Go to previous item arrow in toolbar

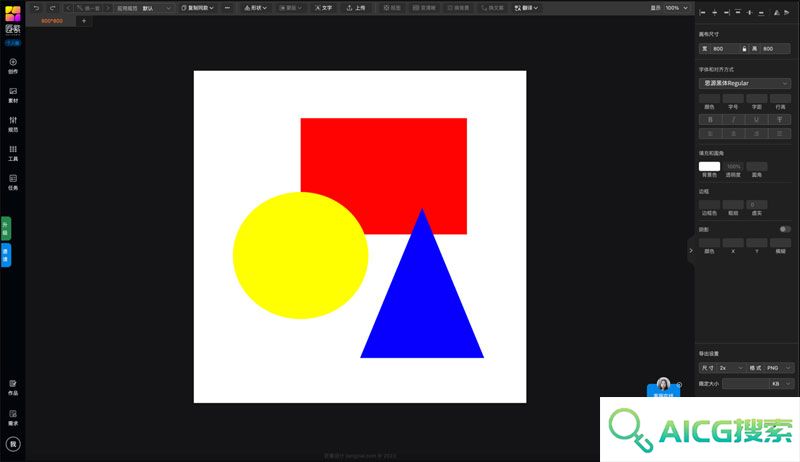(68, 8)
